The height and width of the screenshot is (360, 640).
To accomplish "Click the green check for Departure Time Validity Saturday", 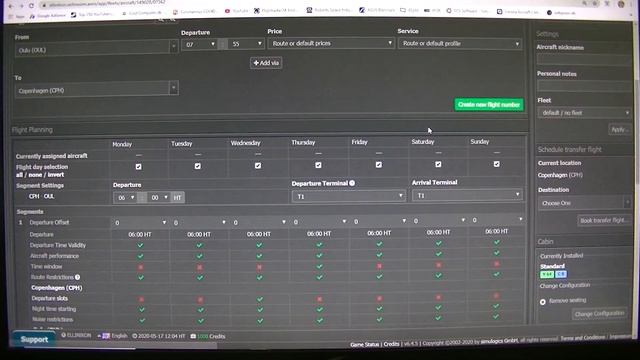I will 438,243.
